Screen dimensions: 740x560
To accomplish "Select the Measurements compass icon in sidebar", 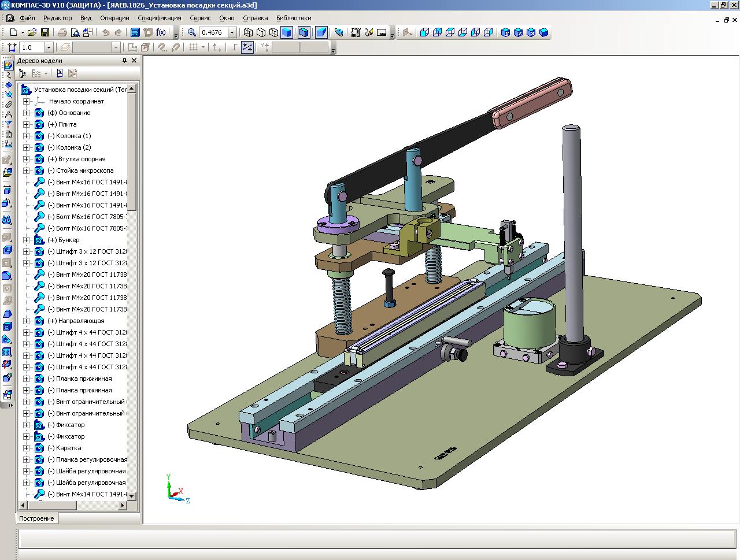I will (8, 114).
